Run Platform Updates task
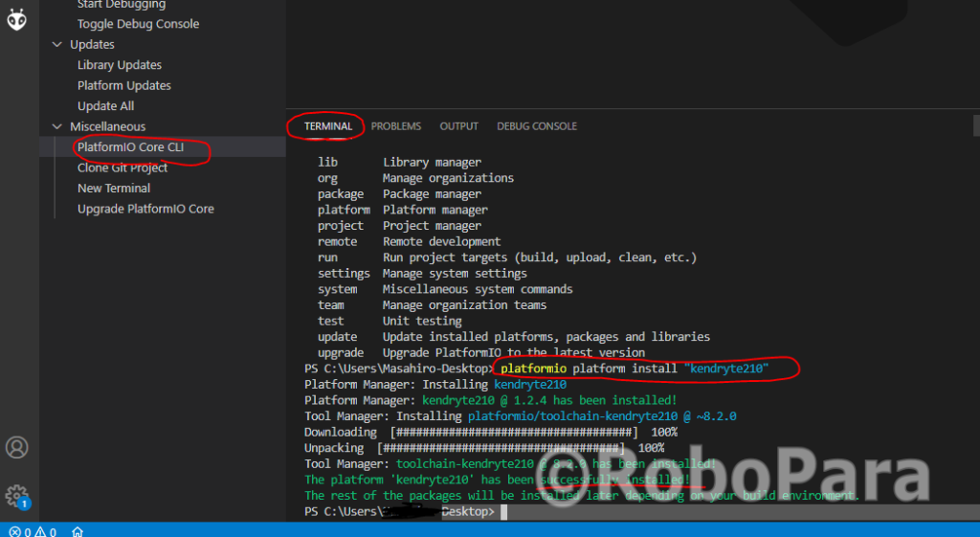 pyautogui.click(x=123, y=85)
